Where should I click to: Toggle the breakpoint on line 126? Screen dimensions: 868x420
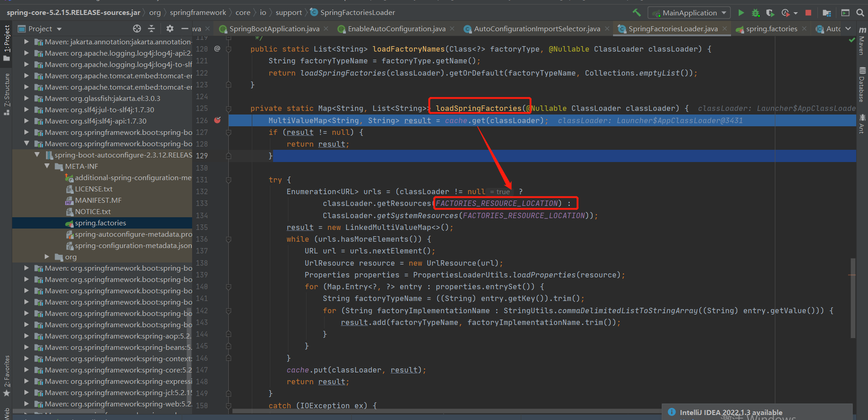point(217,120)
